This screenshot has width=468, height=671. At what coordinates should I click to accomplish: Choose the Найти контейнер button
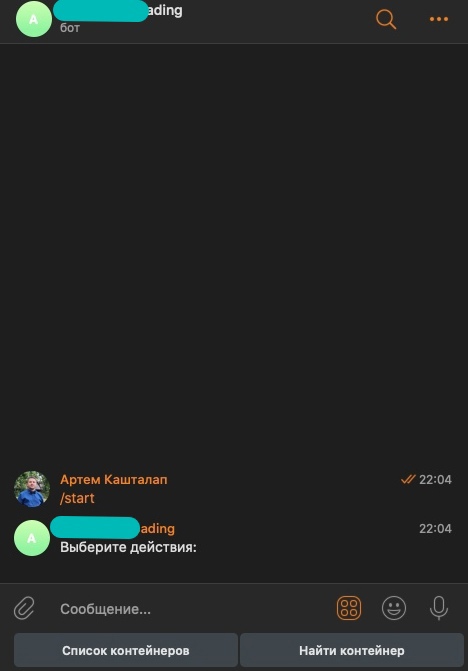pyautogui.click(x=352, y=650)
